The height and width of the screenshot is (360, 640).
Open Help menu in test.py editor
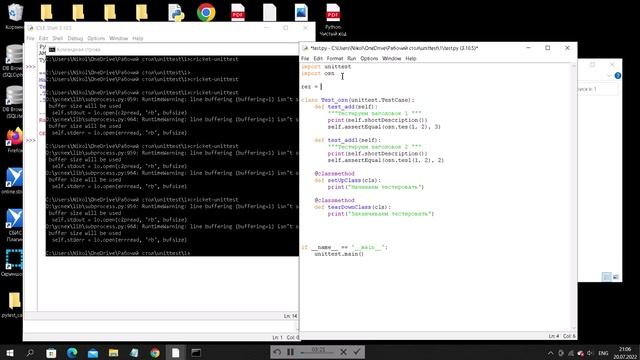[x=411, y=58]
